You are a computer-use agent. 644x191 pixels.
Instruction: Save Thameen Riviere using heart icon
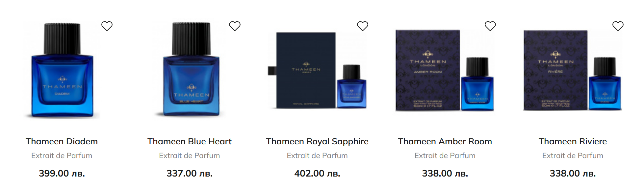coord(618,26)
